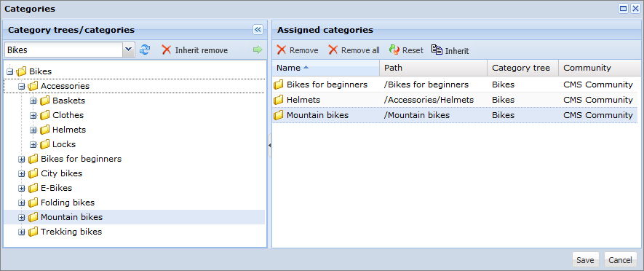Click the refresh category tree icon
Screen dimensions: 644x271
click(x=145, y=50)
